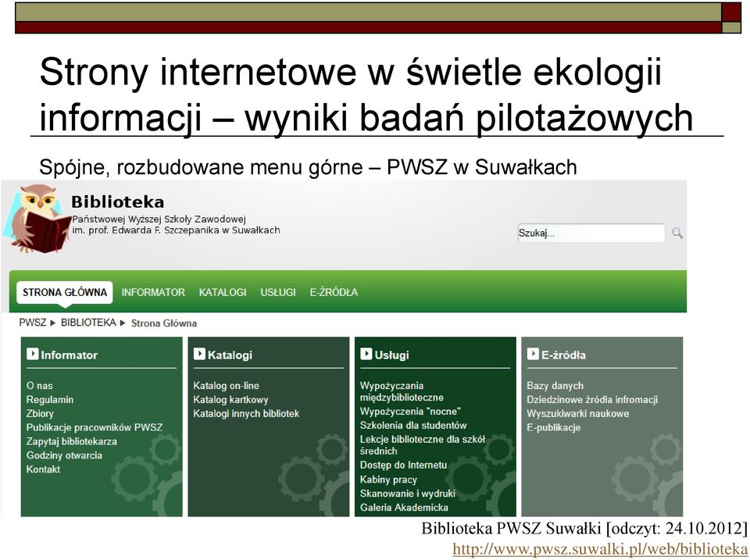750x560 pixels.
Task: Follow the pwsz.suwalki.pl/web/biblioteka URL
Action: coord(600,549)
